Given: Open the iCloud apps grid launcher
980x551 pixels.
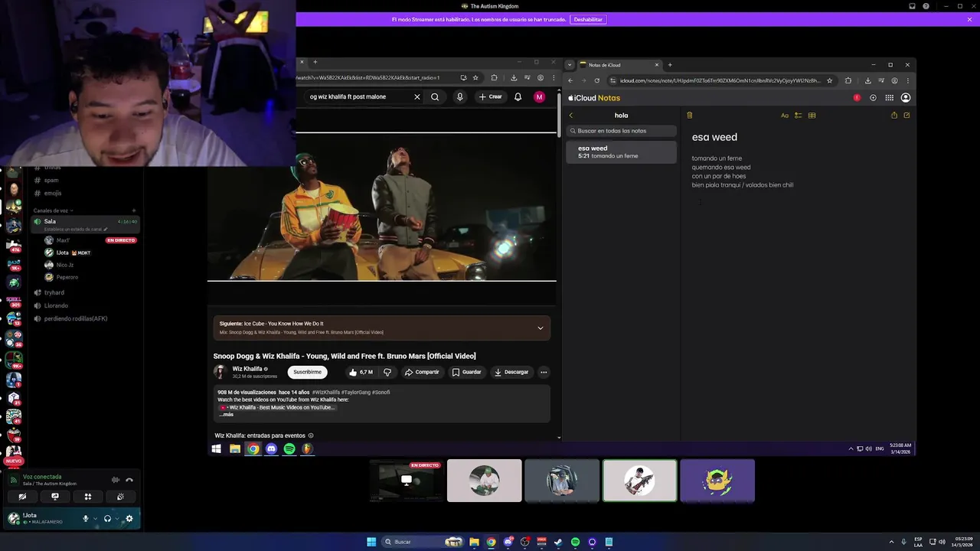Looking at the screenshot, I should click(x=889, y=98).
